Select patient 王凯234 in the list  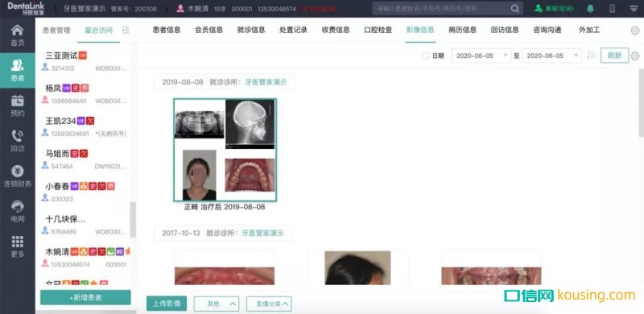[85, 126]
